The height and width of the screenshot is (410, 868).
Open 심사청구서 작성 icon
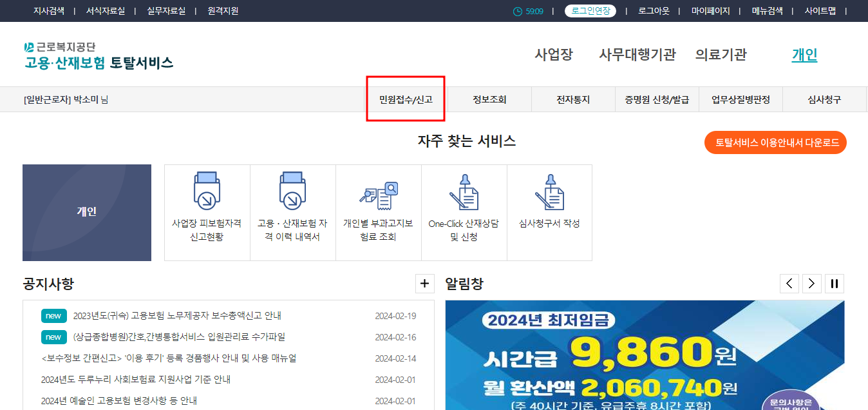tap(549, 192)
